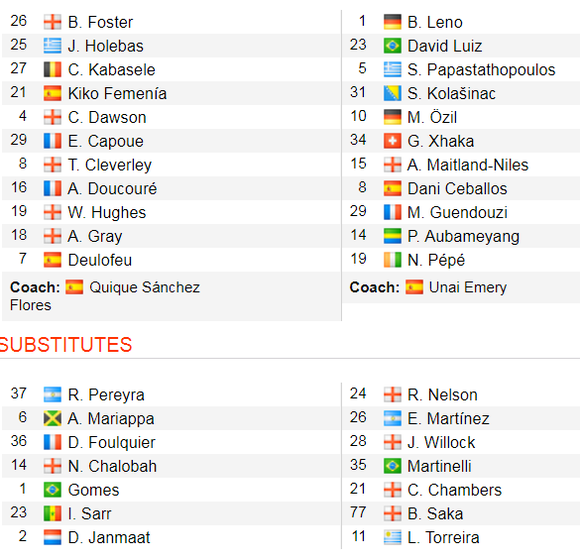Image resolution: width=580 pixels, height=560 pixels.
Task: Click the Uruguay flag beside L. Torreira
Action: [392, 537]
